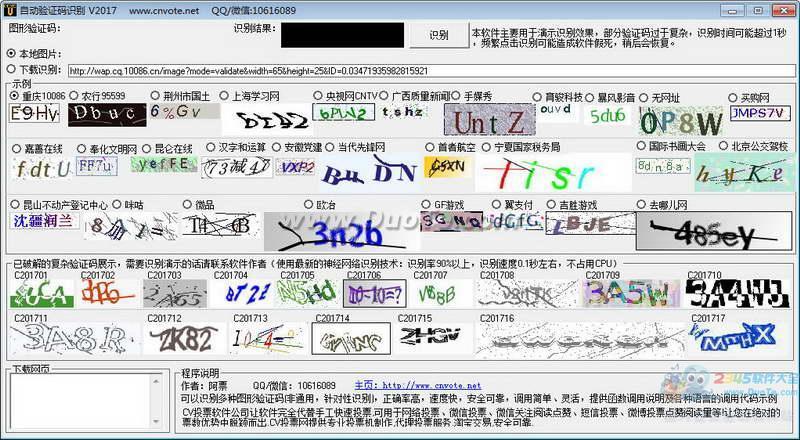Click the C201709 3A5W captcha sample
The height and width of the screenshot is (440, 800).
(x=632, y=294)
